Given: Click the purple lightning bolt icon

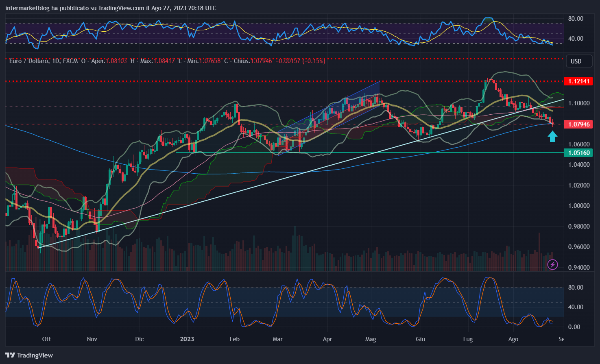Looking at the screenshot, I should [x=552, y=265].
